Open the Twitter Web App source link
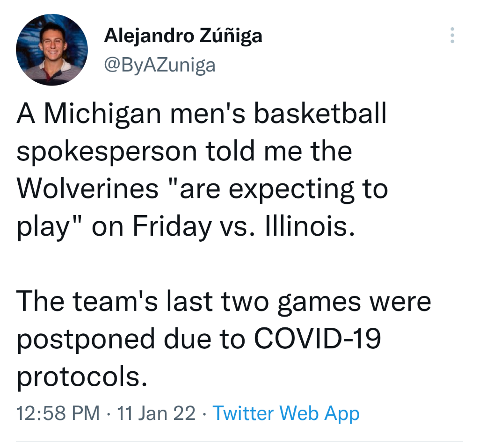This screenshot has width=479, height=448. click(x=286, y=413)
